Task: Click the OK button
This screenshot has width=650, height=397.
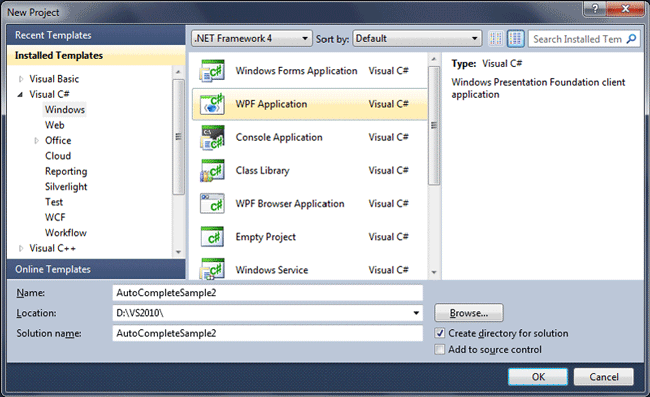Action: 538,377
